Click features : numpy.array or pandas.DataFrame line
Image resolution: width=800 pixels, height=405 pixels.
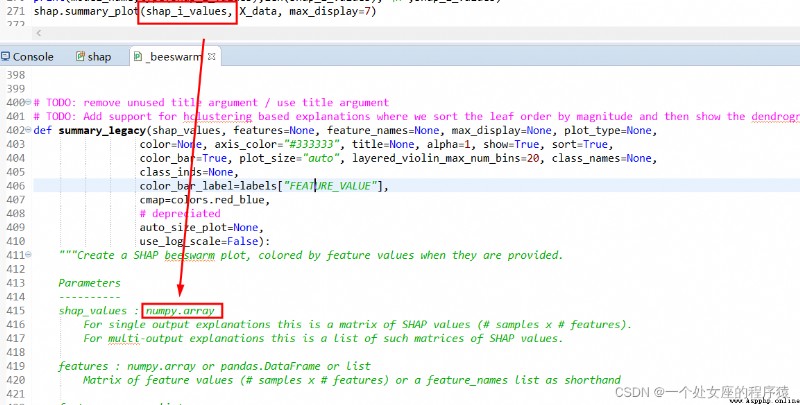[x=214, y=366]
